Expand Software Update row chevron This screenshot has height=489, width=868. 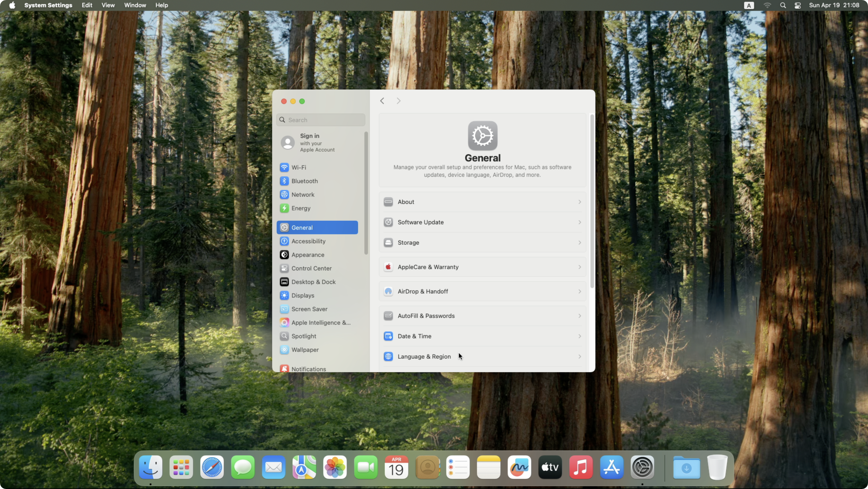(580, 222)
